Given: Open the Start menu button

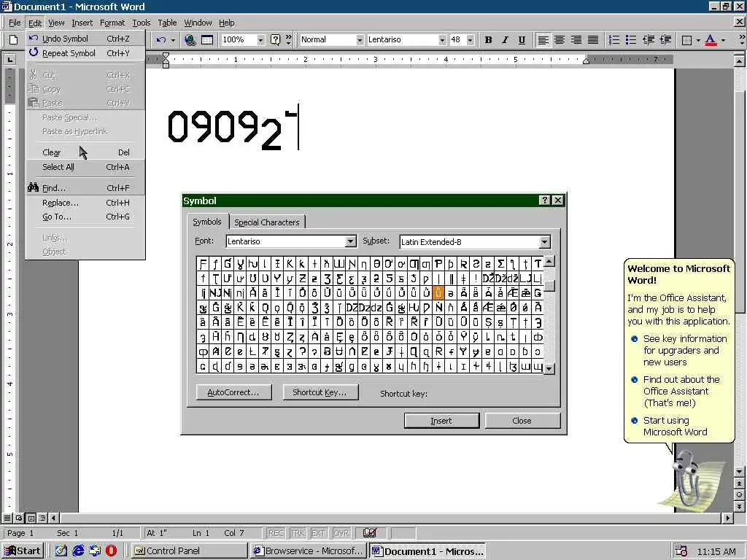Looking at the screenshot, I should point(23,551).
